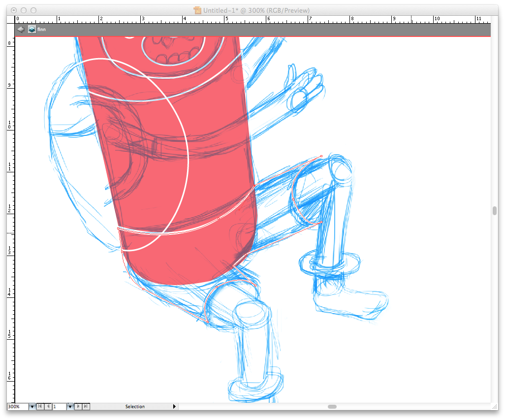
Task: Click the Illustrator document icon in title bar
Action: [197, 10]
